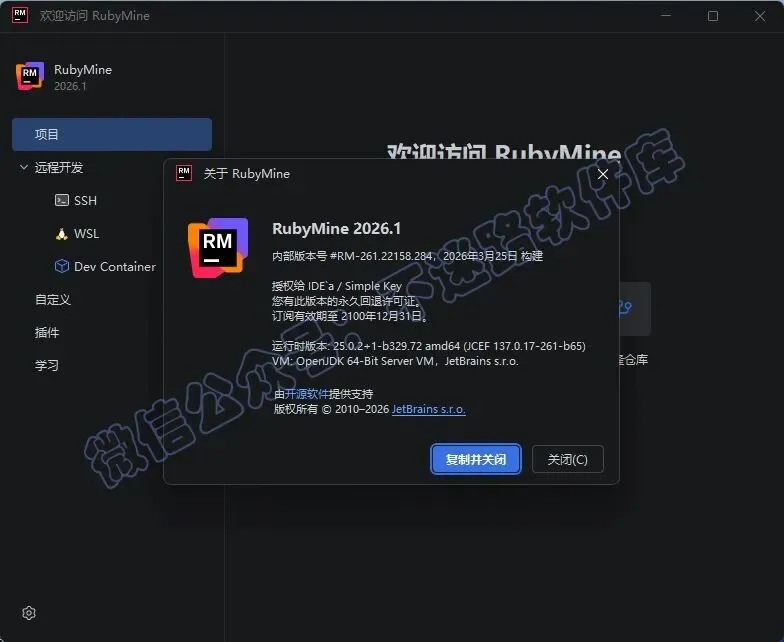
Task: Click the WSL penguin icon
Action: 62,234
